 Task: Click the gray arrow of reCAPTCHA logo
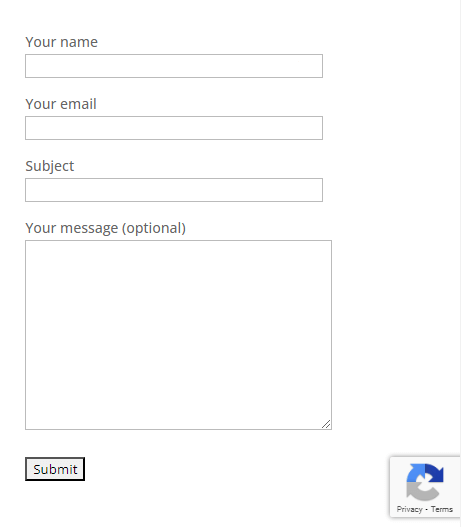pos(422,492)
